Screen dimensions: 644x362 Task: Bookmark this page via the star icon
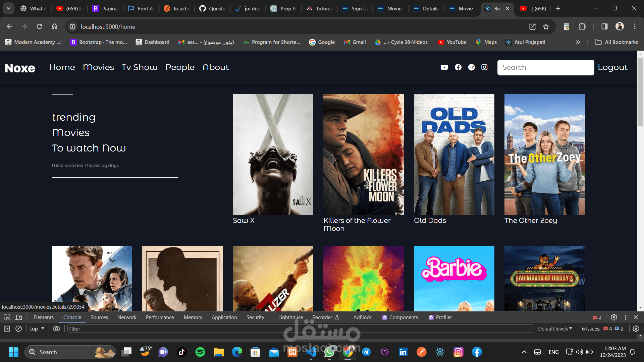pos(546,26)
